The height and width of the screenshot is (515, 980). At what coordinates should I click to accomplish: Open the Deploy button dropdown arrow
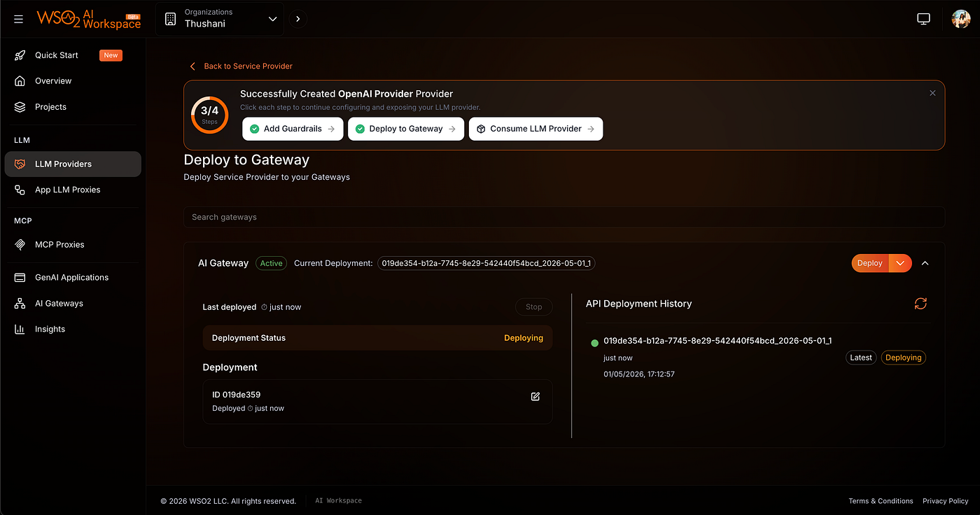[900, 263]
